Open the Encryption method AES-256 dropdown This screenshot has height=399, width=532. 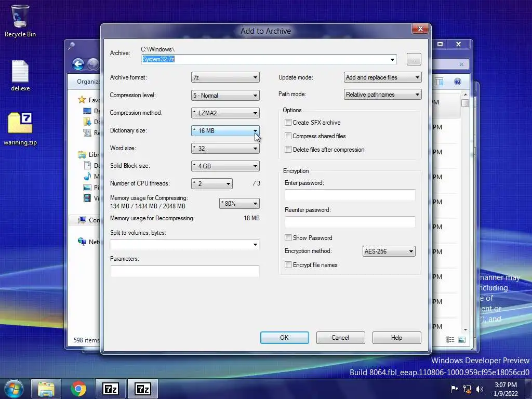pyautogui.click(x=389, y=251)
